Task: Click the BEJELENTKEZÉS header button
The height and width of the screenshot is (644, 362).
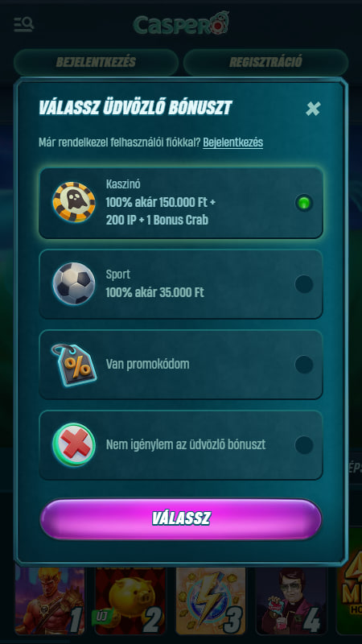Action: 96,62
